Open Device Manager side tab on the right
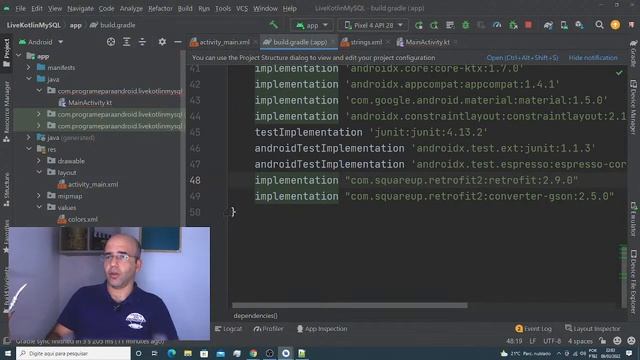This screenshot has width=640, height=360. pos(633,107)
